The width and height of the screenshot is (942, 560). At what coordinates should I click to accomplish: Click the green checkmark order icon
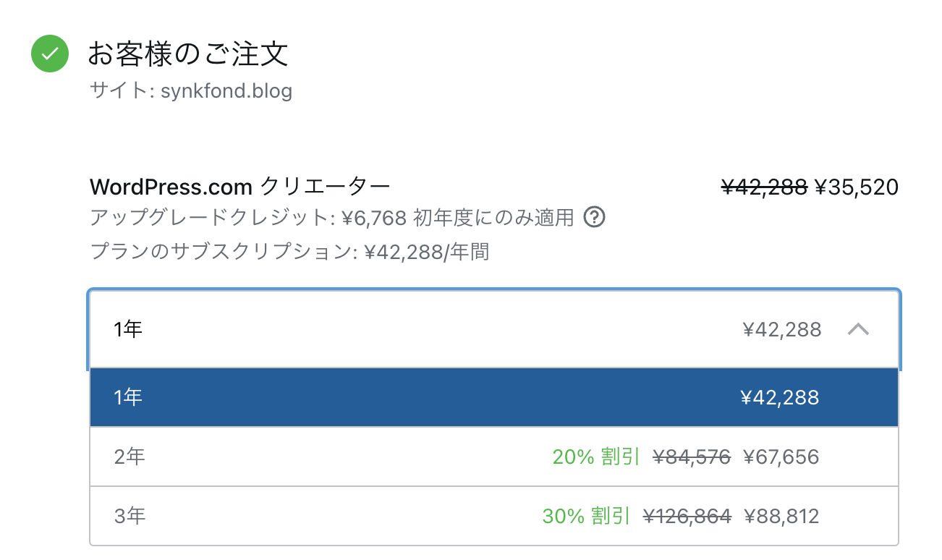50,54
